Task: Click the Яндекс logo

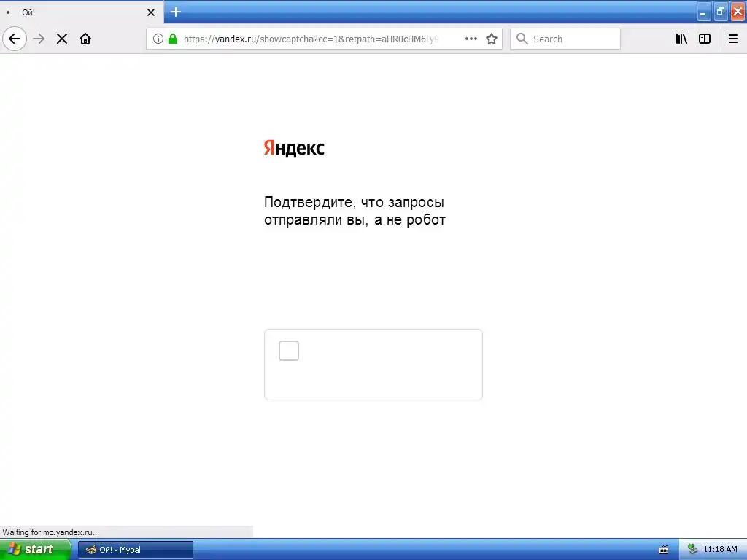Action: tap(294, 148)
